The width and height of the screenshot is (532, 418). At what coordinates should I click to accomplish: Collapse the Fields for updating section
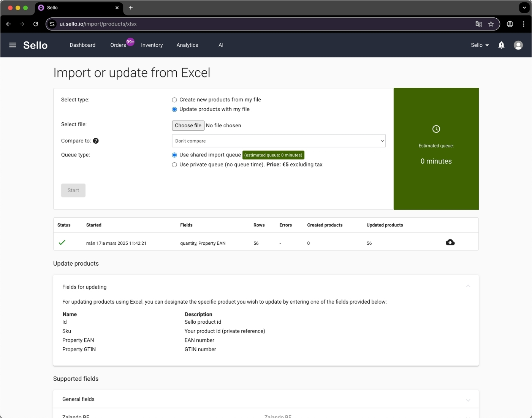pyautogui.click(x=468, y=286)
